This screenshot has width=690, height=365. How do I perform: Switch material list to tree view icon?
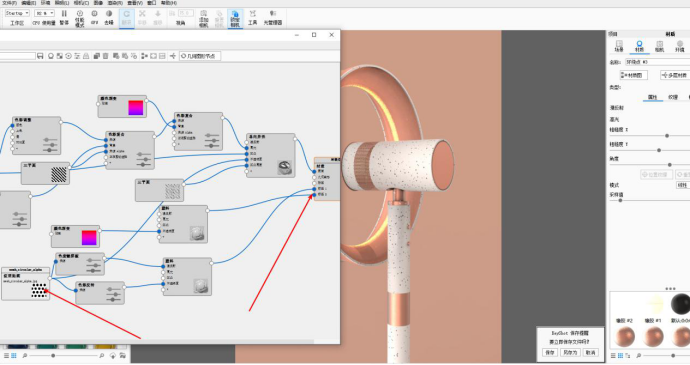pyautogui.click(x=628, y=355)
